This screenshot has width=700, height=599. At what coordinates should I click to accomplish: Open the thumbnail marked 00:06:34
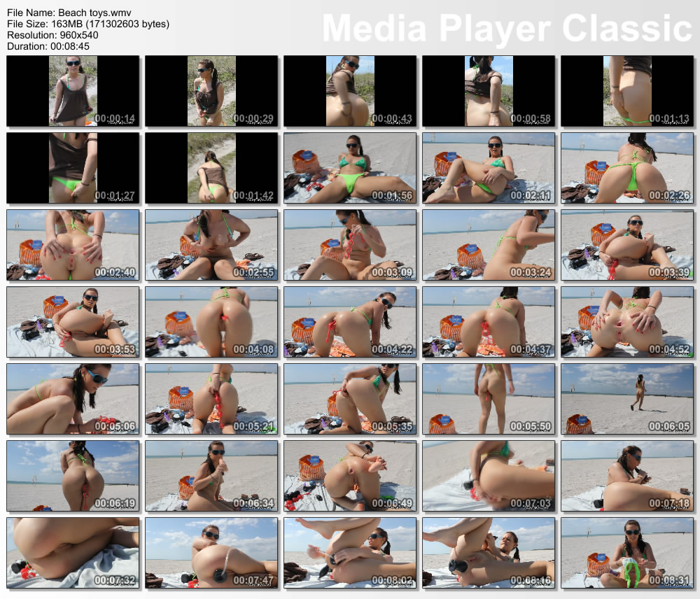pyautogui.click(x=211, y=476)
